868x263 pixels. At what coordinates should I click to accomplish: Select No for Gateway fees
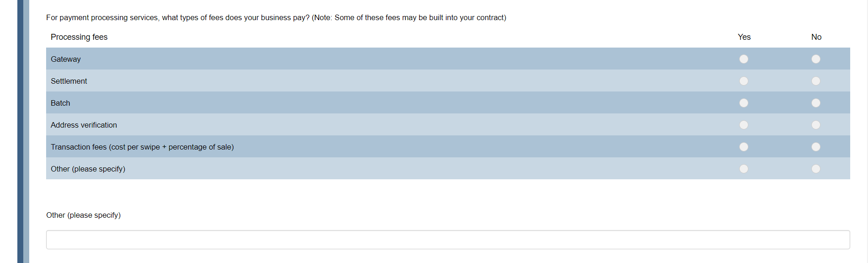coord(816,59)
